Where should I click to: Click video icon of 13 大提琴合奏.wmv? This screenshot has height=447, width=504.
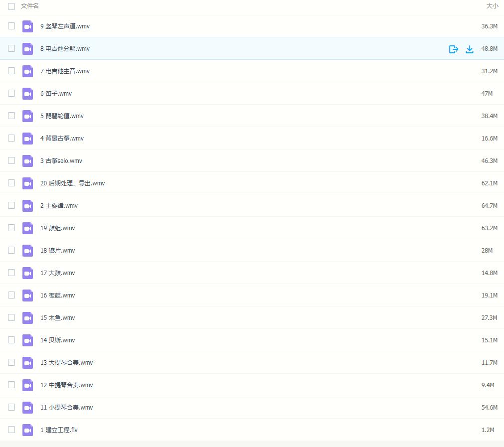[27, 362]
